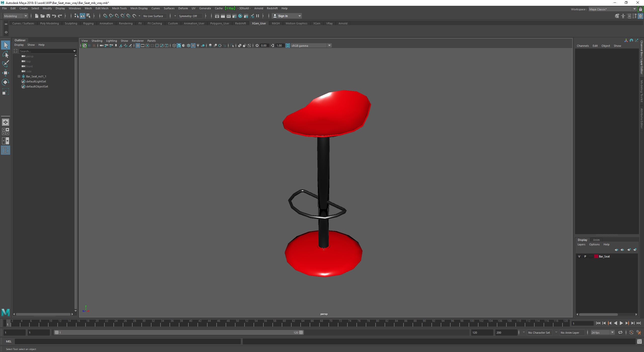The height and width of the screenshot is (352, 644).
Task: Pause Viewport 2 display update
Action: click(258, 16)
